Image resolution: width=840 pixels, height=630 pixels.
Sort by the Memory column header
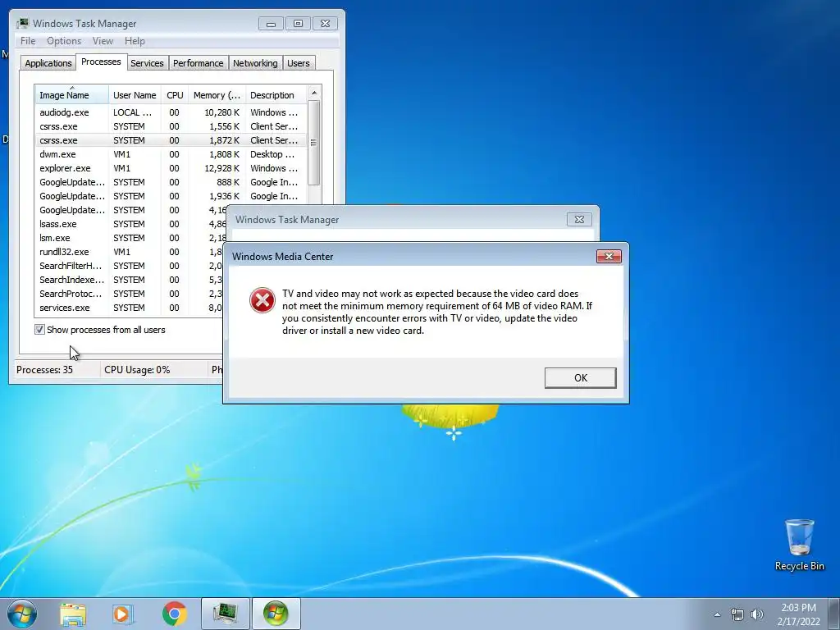click(x=217, y=95)
